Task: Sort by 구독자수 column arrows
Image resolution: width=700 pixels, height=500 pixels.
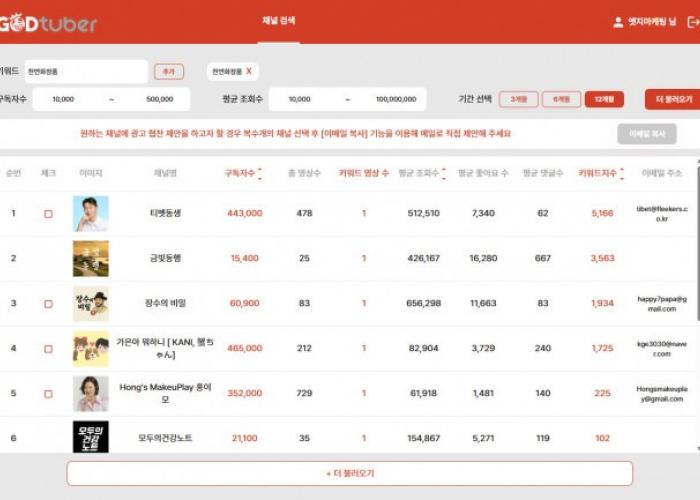Action: click(x=260, y=173)
